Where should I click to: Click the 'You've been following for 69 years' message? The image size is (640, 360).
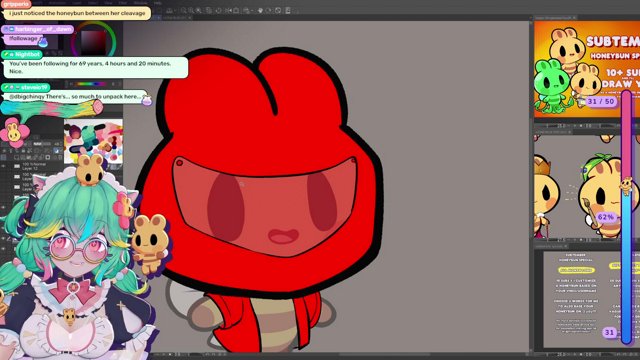(96, 67)
